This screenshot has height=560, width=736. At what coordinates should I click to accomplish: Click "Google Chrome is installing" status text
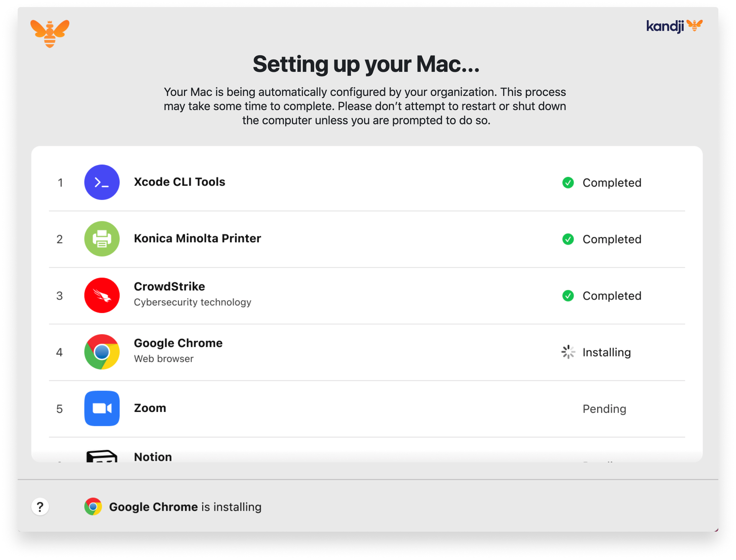[185, 507]
